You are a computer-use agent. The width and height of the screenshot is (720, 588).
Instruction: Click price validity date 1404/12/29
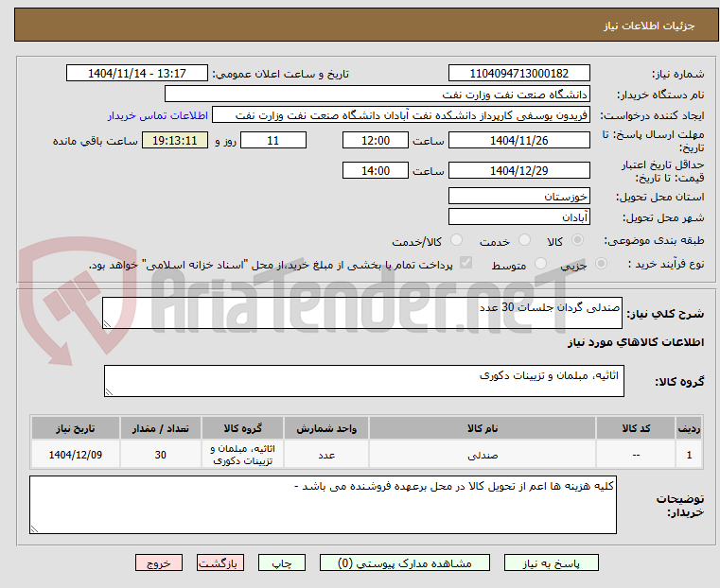click(x=519, y=170)
